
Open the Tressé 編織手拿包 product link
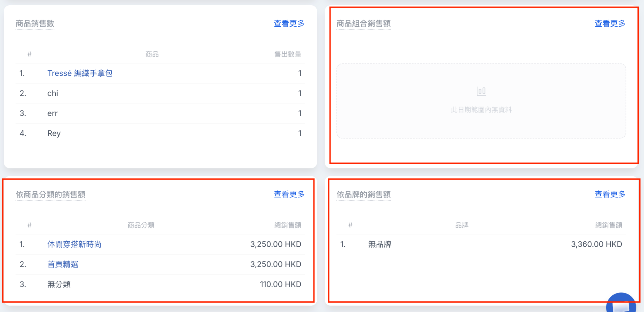coord(80,73)
